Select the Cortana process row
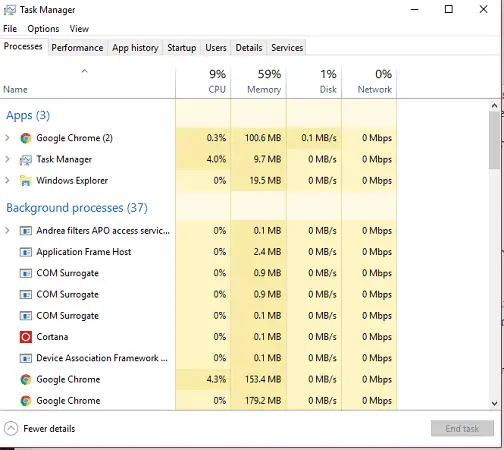 (x=198, y=337)
